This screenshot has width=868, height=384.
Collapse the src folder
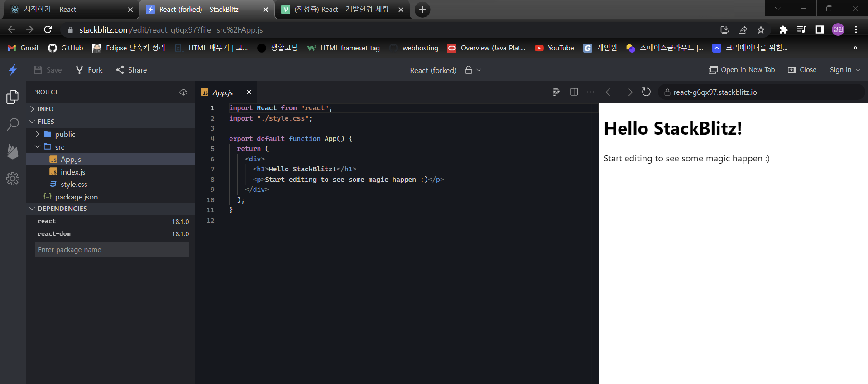click(110, 147)
